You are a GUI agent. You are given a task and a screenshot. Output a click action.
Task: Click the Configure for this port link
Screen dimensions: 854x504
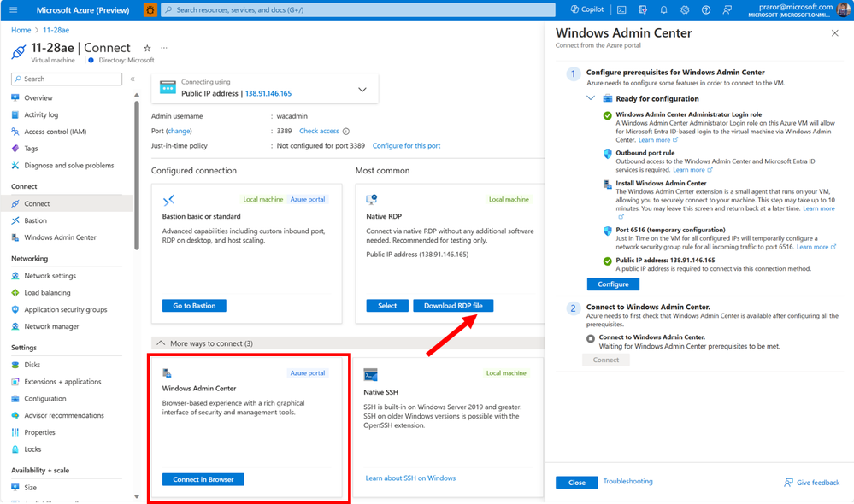pos(406,146)
